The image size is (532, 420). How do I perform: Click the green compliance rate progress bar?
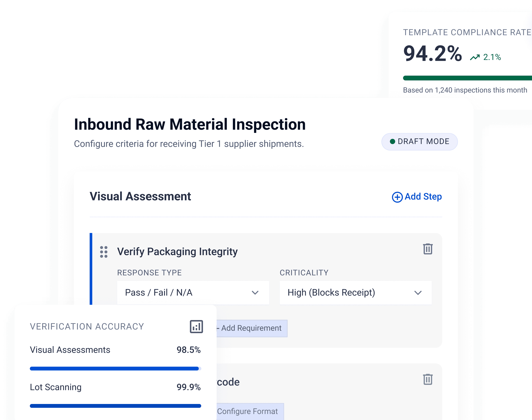pyautogui.click(x=467, y=78)
